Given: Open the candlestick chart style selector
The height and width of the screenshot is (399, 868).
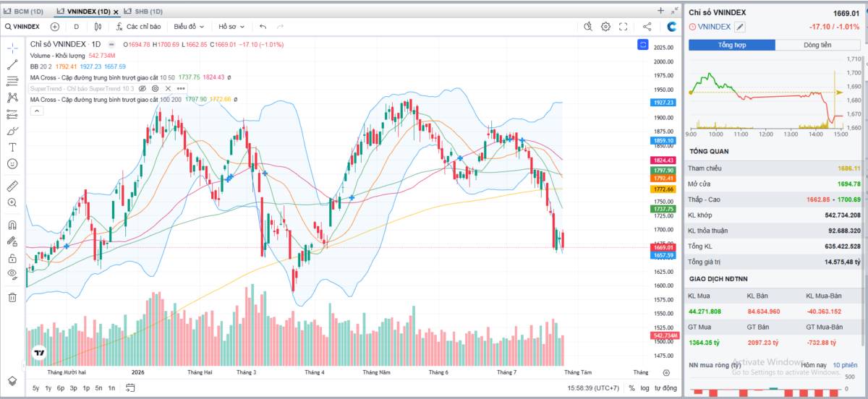Looking at the screenshot, I should (x=98, y=27).
